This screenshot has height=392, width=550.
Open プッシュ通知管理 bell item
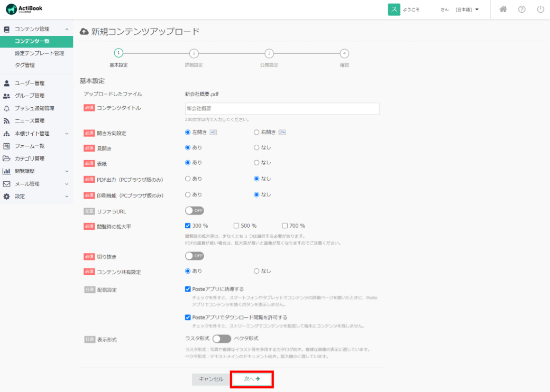point(34,108)
